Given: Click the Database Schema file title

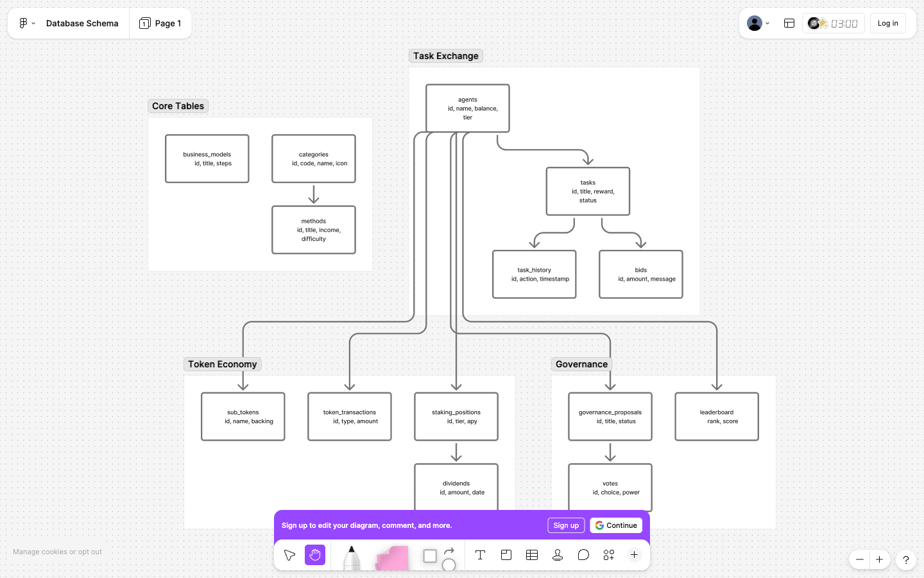Looking at the screenshot, I should coord(82,23).
